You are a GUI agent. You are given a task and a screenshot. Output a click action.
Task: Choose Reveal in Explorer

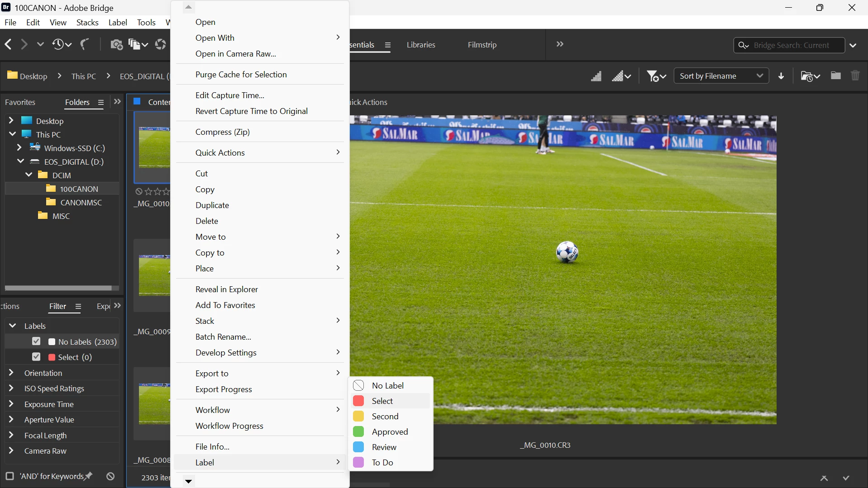pyautogui.click(x=260, y=289)
